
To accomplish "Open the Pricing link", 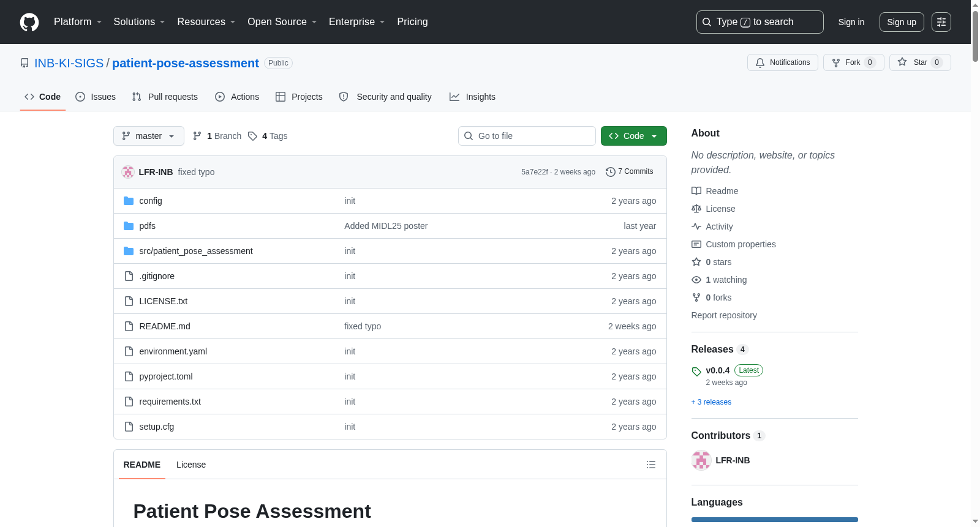I will [x=412, y=22].
